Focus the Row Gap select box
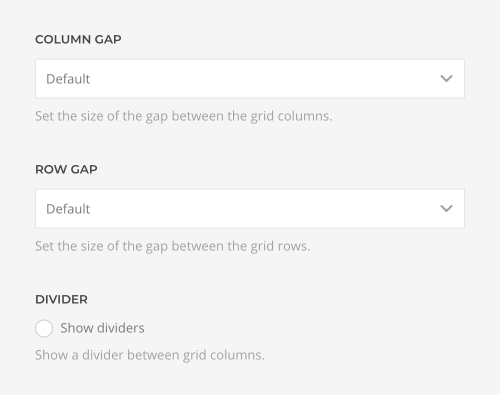Viewport: 500px width, 395px height. point(250,209)
